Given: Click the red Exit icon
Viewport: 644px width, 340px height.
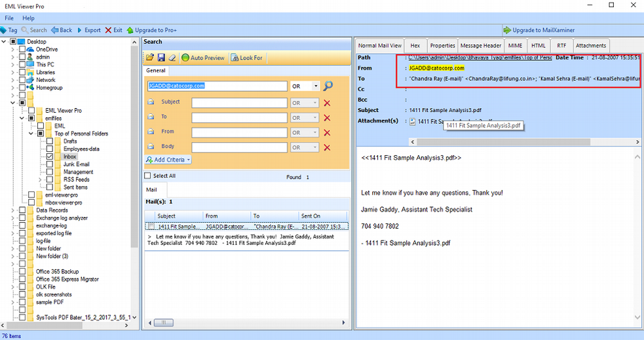Looking at the screenshot, I should point(109,30).
